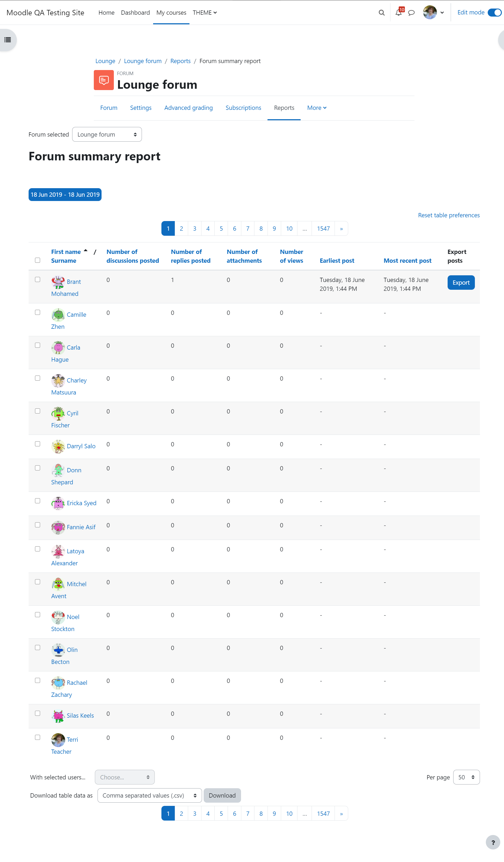Click the help question mark button
The width and height of the screenshot is (504, 862).
click(493, 843)
